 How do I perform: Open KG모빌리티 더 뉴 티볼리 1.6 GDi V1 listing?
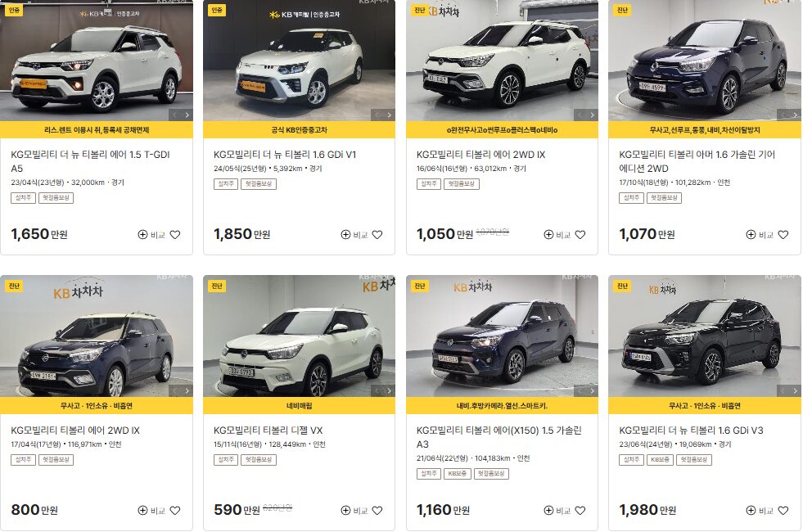tap(285, 154)
